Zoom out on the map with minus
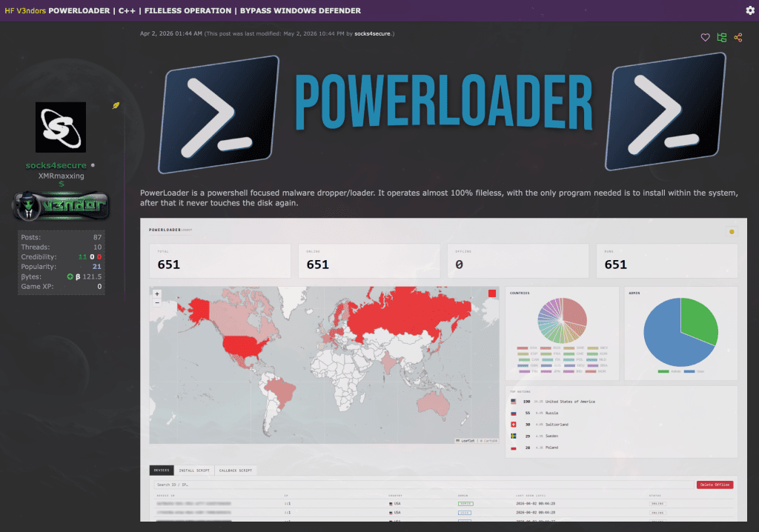 point(157,302)
